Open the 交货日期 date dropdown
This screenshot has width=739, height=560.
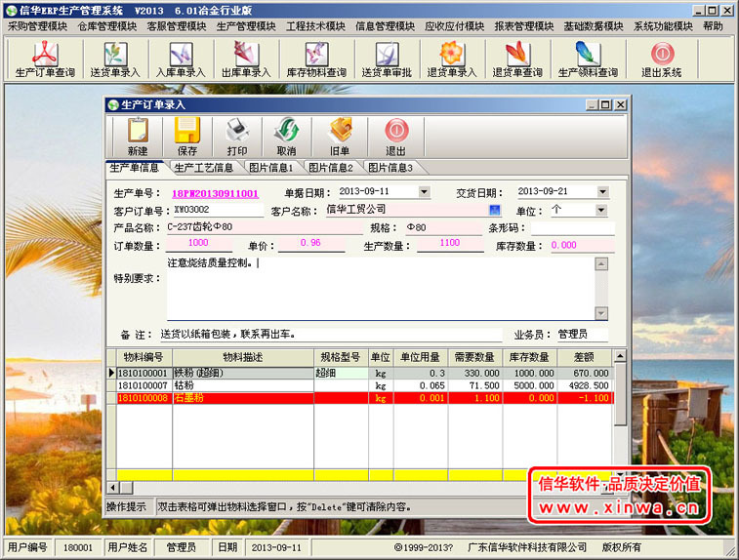(602, 192)
